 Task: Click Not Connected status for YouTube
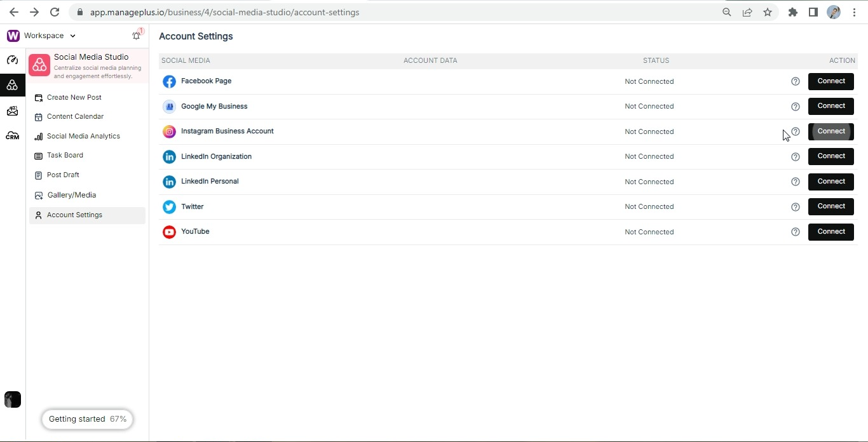(x=649, y=232)
